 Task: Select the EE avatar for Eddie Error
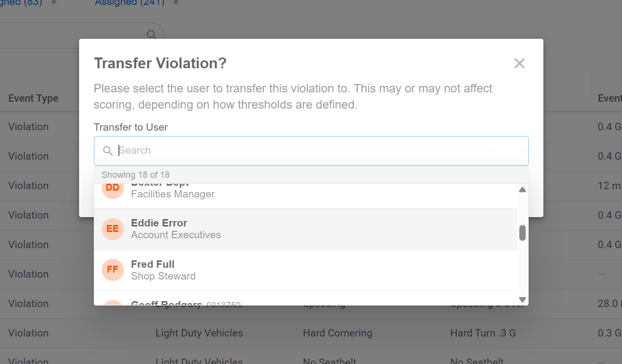coord(113,229)
